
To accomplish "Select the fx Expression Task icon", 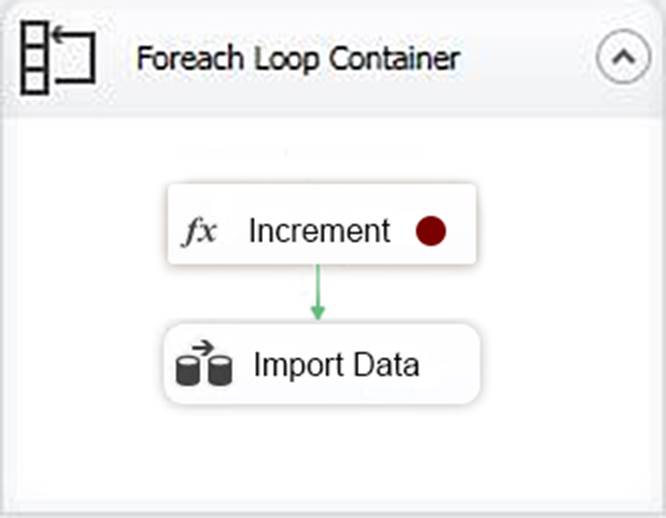I will click(200, 231).
